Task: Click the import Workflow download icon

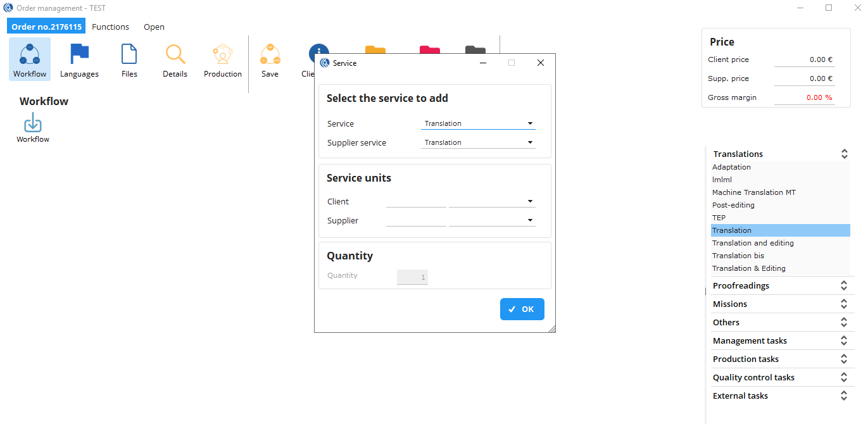Action: pyautogui.click(x=33, y=123)
